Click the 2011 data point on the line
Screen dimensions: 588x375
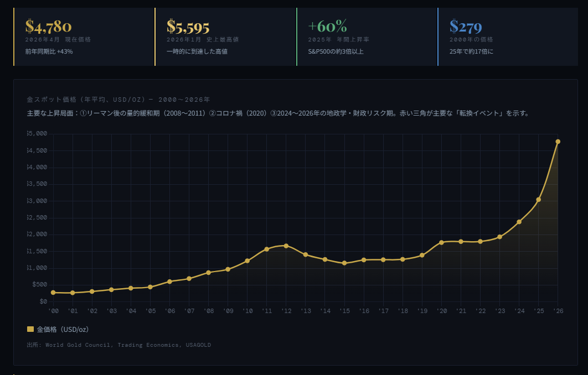266,249
